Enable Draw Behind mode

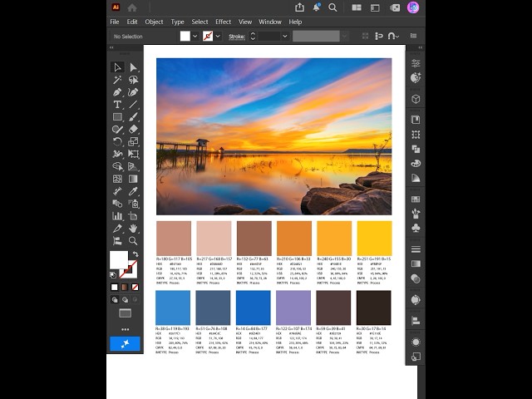pyautogui.click(x=126, y=299)
